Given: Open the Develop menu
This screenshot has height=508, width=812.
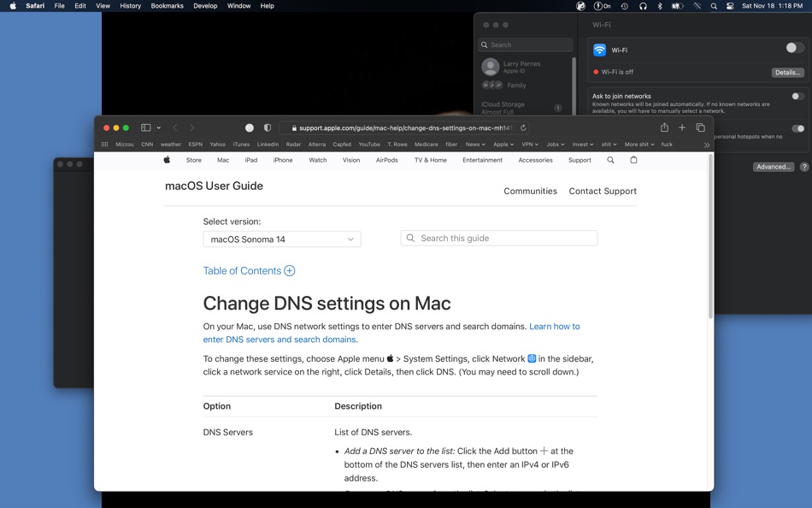Looking at the screenshot, I should tap(205, 6).
